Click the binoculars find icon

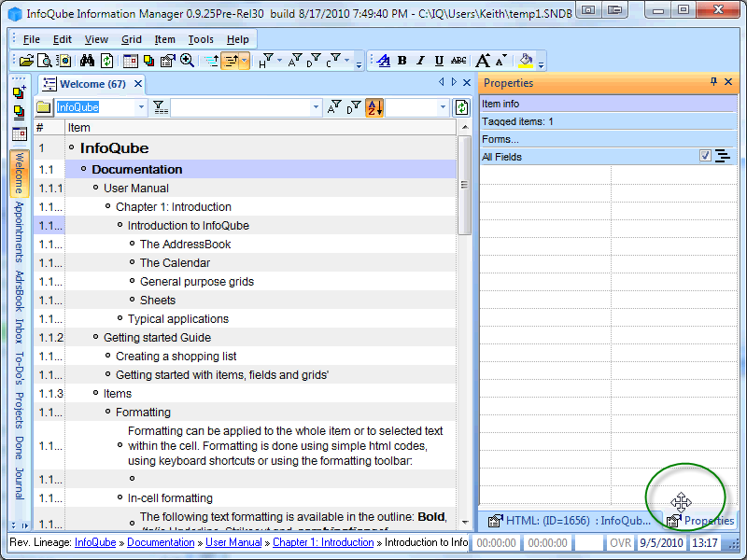coord(87,61)
